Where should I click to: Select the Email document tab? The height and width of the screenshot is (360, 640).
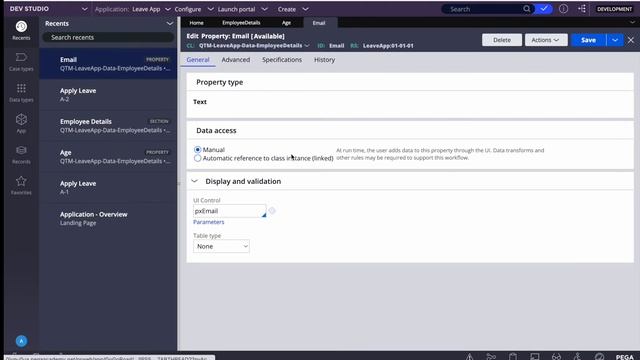tap(319, 23)
